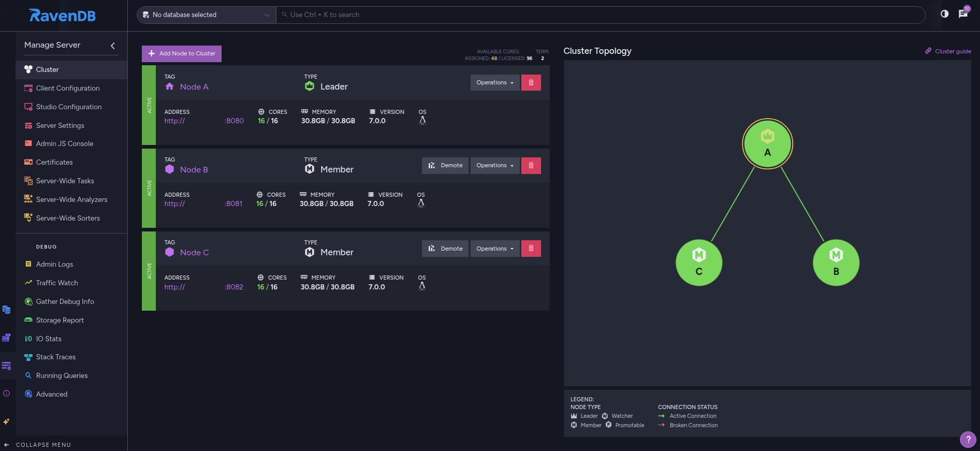This screenshot has height=451, width=980.
Task: Click Add Node to Cluster button
Action: [182, 53]
